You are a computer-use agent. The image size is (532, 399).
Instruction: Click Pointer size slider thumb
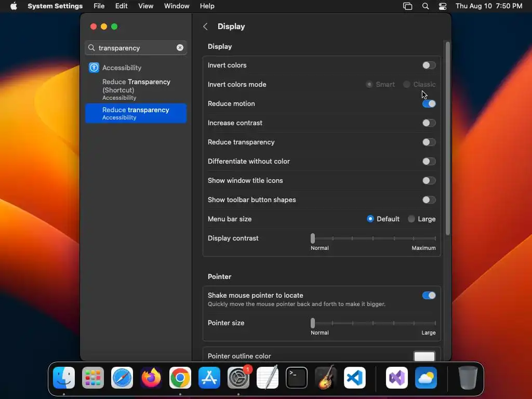click(x=313, y=323)
